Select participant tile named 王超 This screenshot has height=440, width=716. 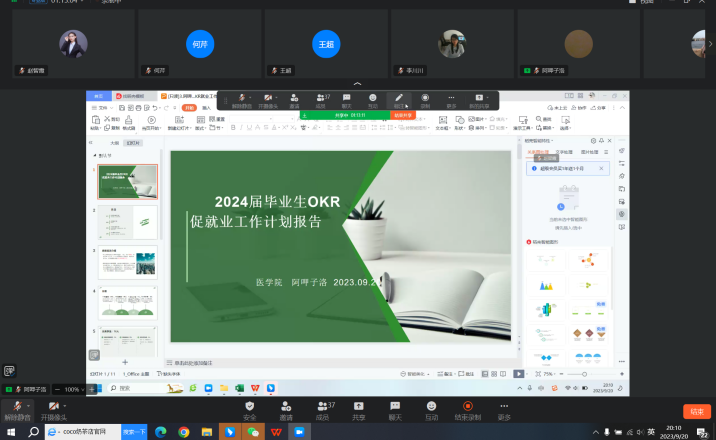pos(325,45)
